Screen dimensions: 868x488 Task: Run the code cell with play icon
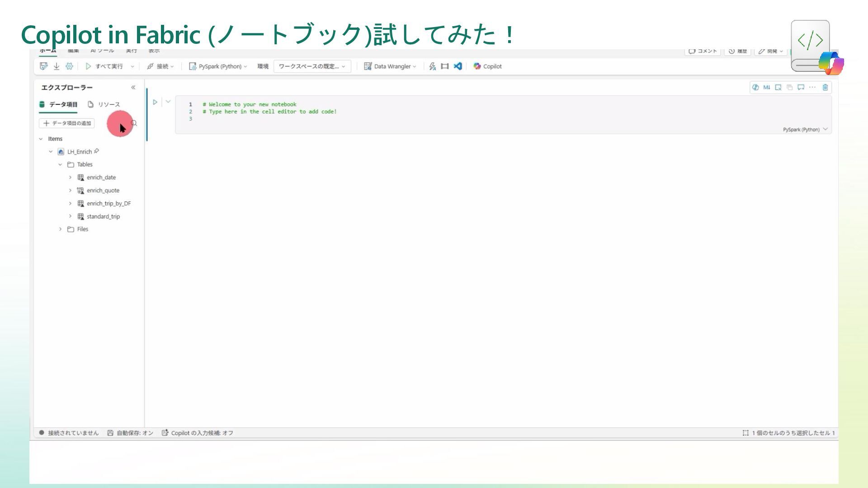[x=155, y=102]
